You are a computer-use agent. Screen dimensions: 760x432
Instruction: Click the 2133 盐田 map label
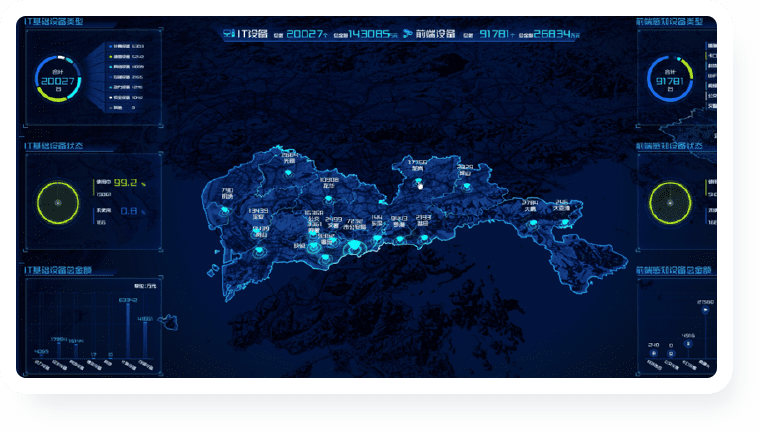click(x=423, y=221)
